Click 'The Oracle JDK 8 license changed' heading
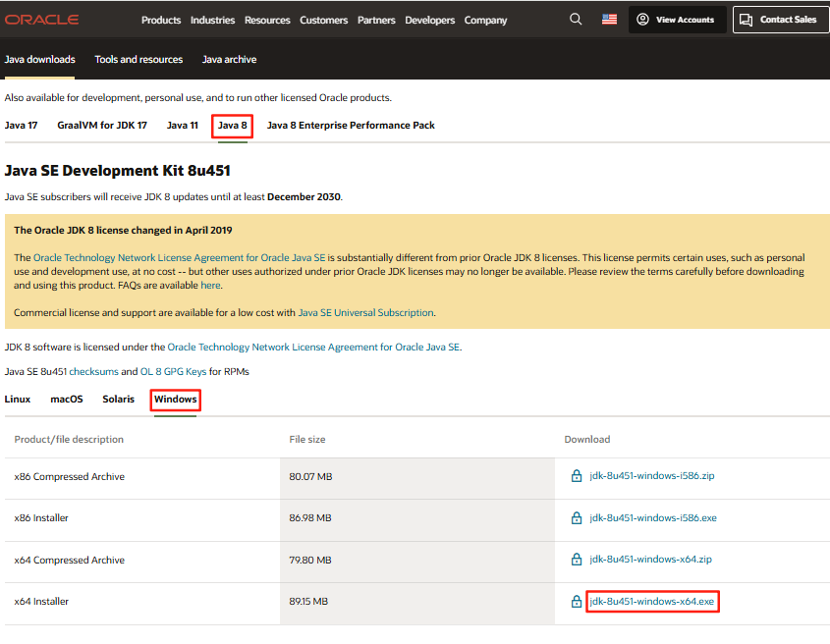This screenshot has height=644, width=830. tap(123, 230)
